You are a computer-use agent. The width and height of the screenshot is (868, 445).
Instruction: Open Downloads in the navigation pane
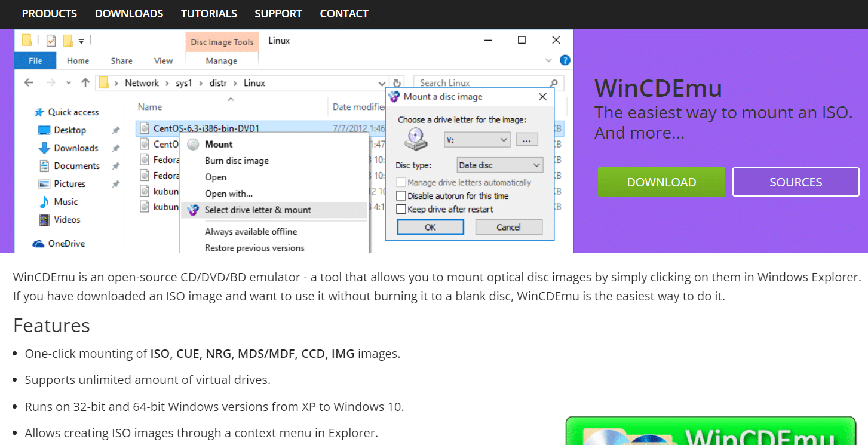[x=68, y=148]
